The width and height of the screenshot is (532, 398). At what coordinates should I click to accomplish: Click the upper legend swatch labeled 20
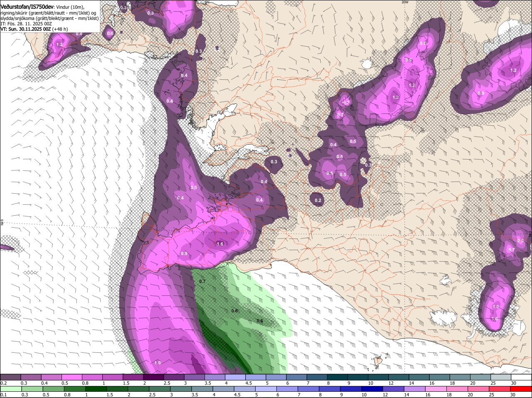pyautogui.click(x=481, y=377)
